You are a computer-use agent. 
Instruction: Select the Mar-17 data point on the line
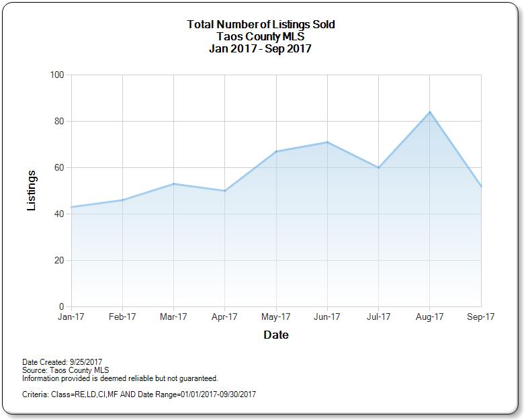(x=173, y=183)
